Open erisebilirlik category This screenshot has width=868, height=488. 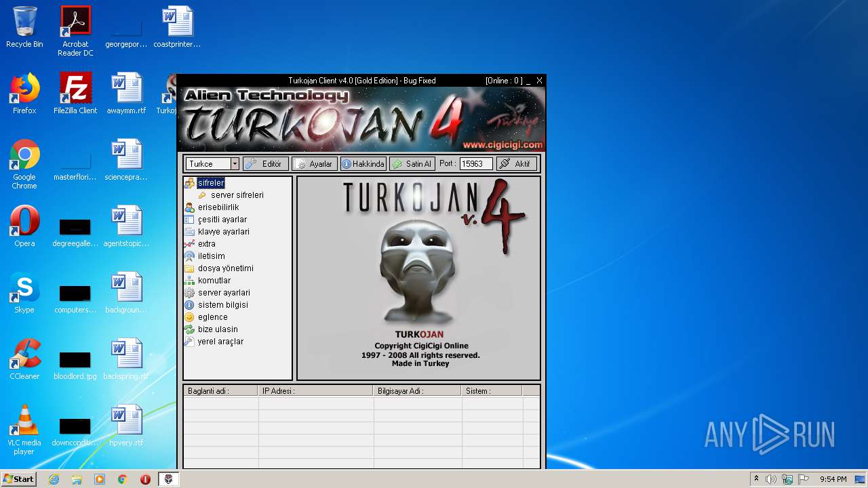pyautogui.click(x=218, y=207)
